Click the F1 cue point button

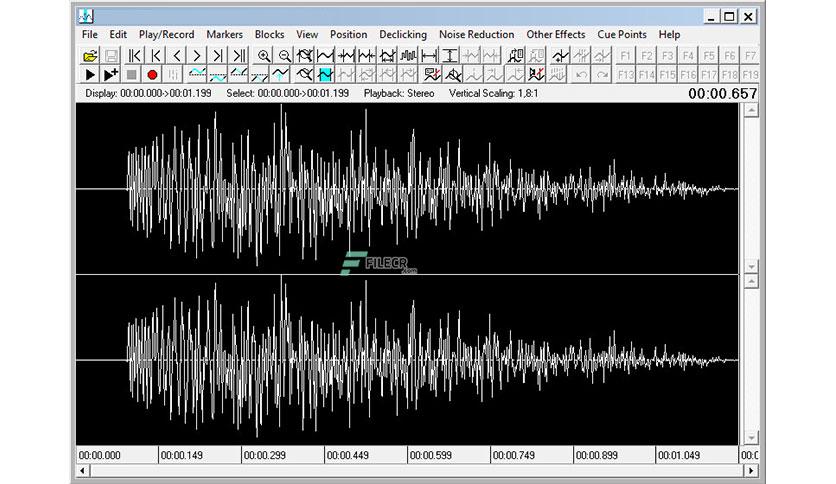click(x=625, y=55)
